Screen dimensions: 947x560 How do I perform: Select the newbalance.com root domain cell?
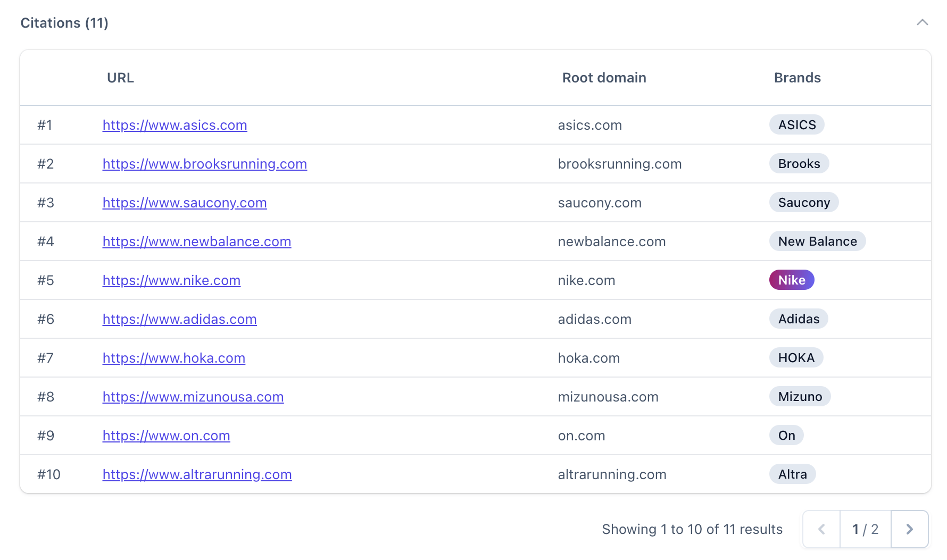click(x=612, y=241)
